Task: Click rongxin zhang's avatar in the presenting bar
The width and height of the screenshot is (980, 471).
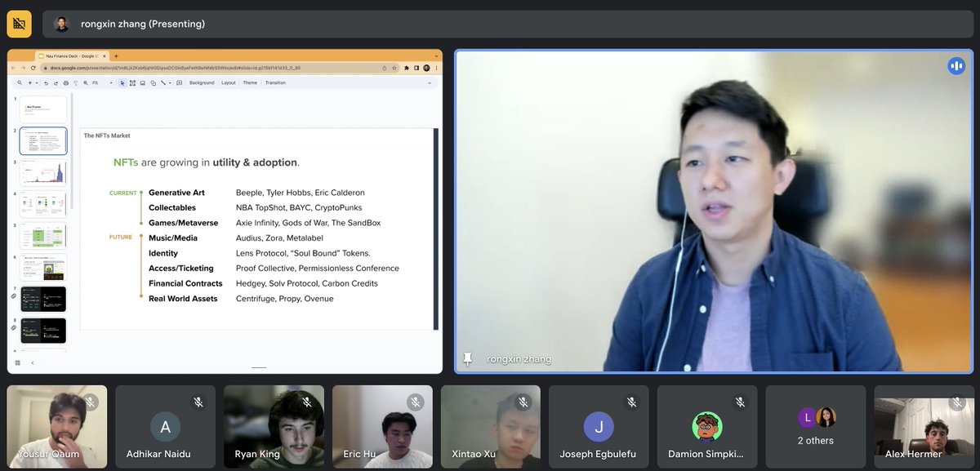Action: click(x=61, y=24)
